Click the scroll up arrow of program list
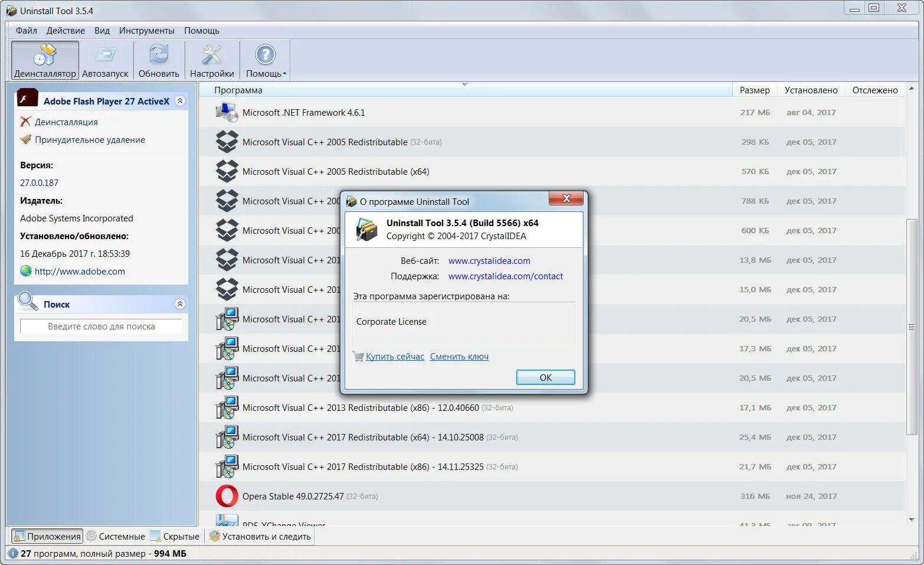 point(912,89)
